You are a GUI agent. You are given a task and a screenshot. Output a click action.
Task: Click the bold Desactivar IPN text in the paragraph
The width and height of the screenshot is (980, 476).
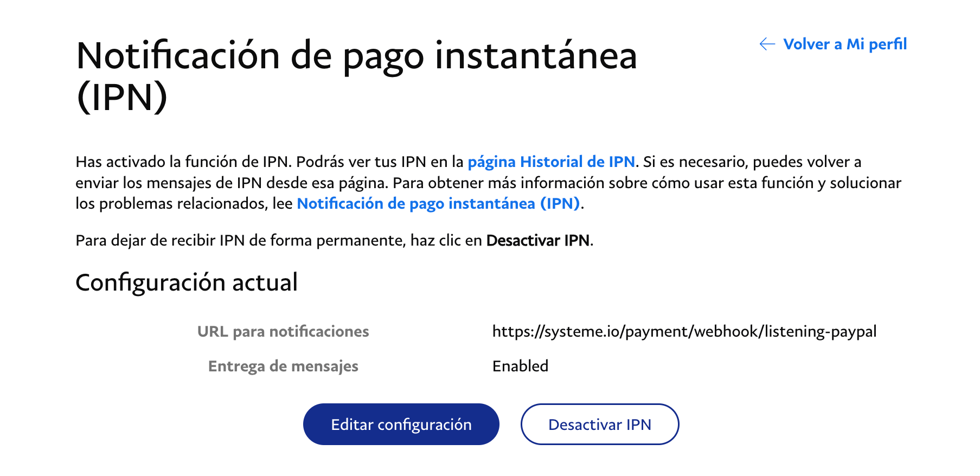point(538,240)
